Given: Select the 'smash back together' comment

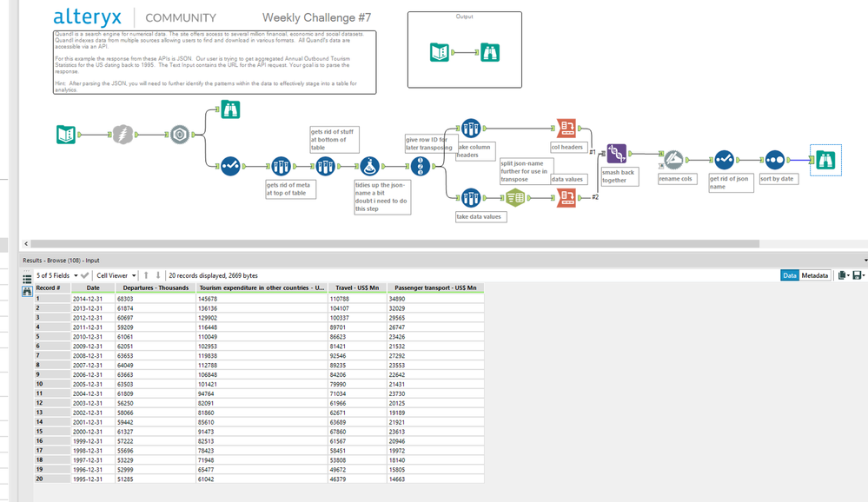Looking at the screenshot, I should pyautogui.click(x=620, y=176).
